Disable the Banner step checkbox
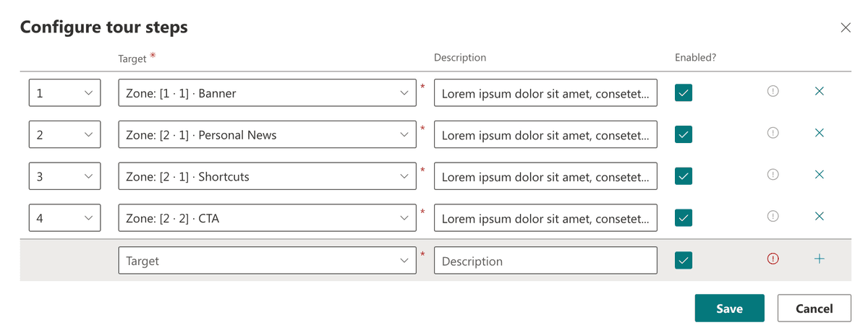The height and width of the screenshot is (333, 868). [684, 92]
